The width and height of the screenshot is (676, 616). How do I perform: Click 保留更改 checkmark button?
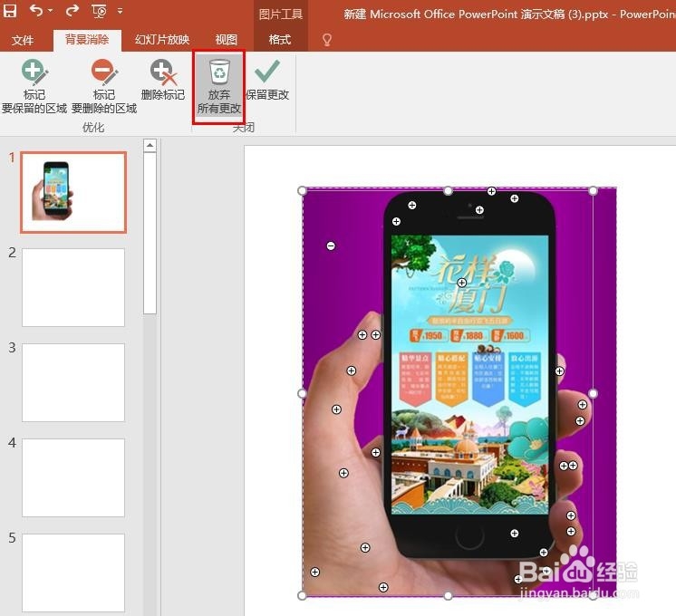pyautogui.click(x=267, y=81)
